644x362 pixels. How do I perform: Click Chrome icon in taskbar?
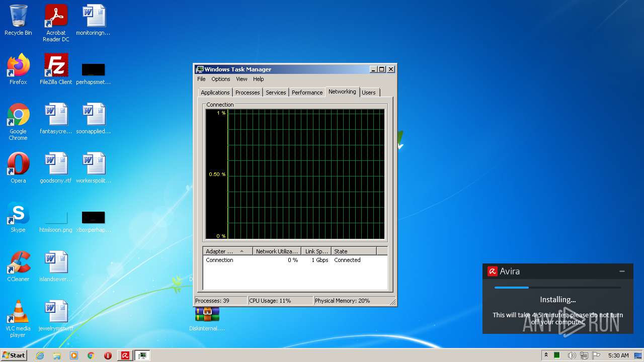click(x=91, y=355)
